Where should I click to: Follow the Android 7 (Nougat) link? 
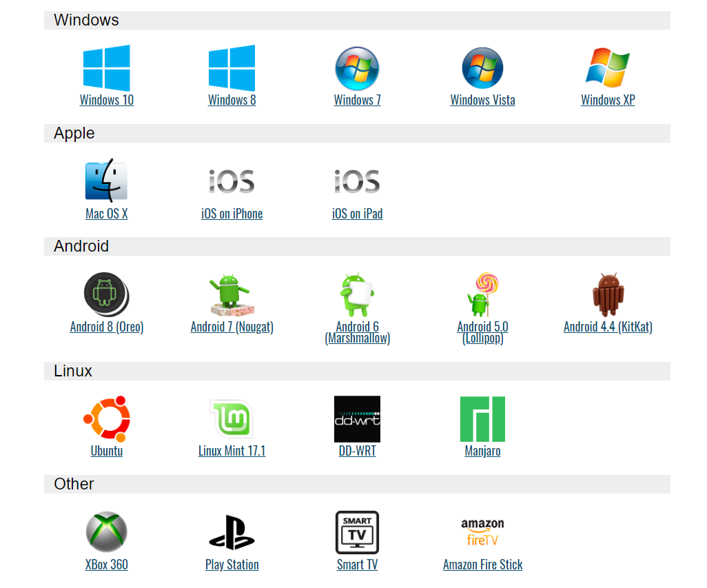click(232, 327)
